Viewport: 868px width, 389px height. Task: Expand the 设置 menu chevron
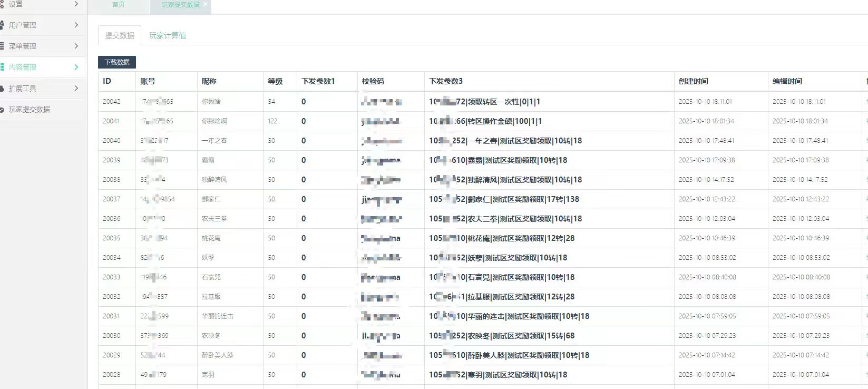pyautogui.click(x=76, y=4)
